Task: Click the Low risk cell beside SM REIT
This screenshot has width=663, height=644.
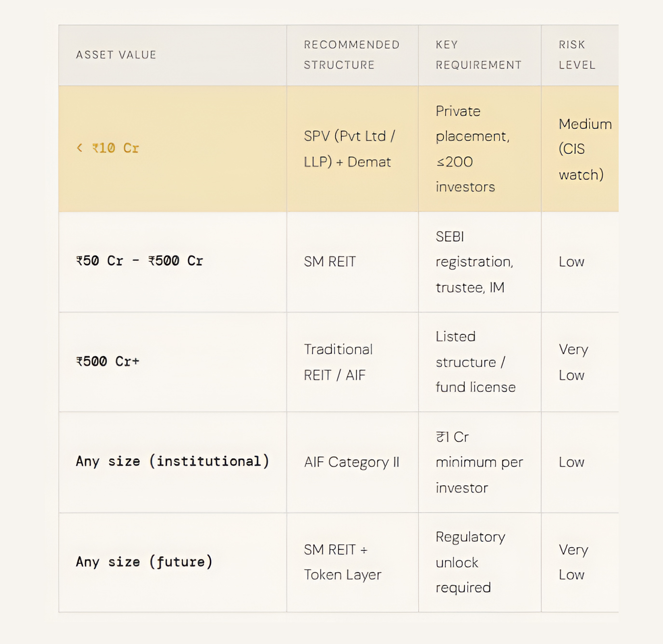Action: pos(571,262)
